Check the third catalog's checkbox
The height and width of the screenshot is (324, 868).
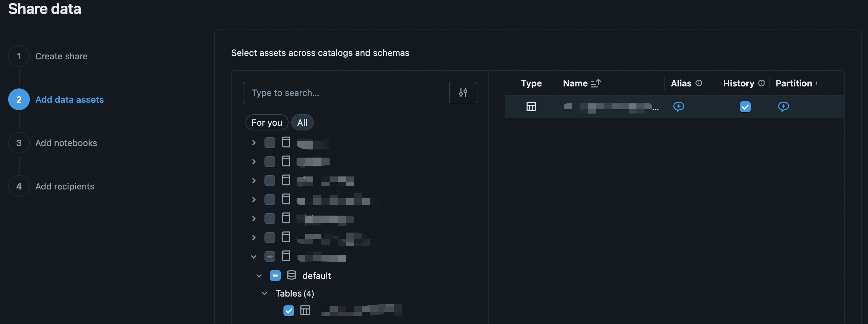pos(270,181)
